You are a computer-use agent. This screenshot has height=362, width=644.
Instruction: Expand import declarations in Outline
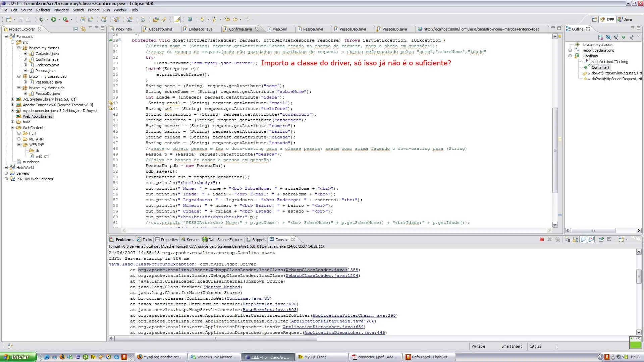(x=570, y=50)
